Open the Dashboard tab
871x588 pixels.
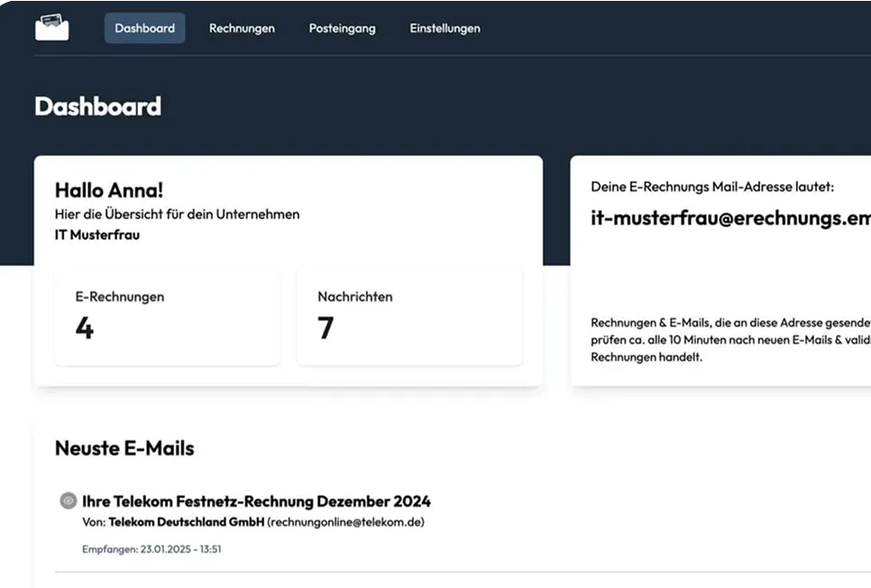point(145,28)
